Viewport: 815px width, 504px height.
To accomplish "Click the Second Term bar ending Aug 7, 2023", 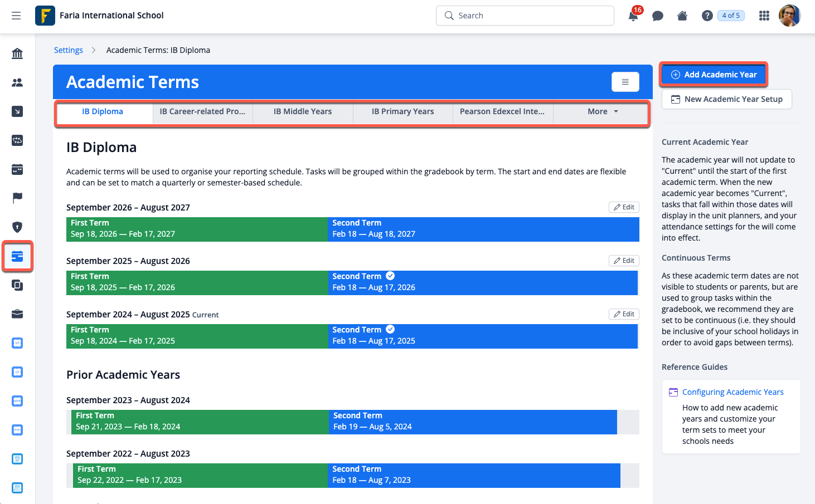I will tap(474, 475).
